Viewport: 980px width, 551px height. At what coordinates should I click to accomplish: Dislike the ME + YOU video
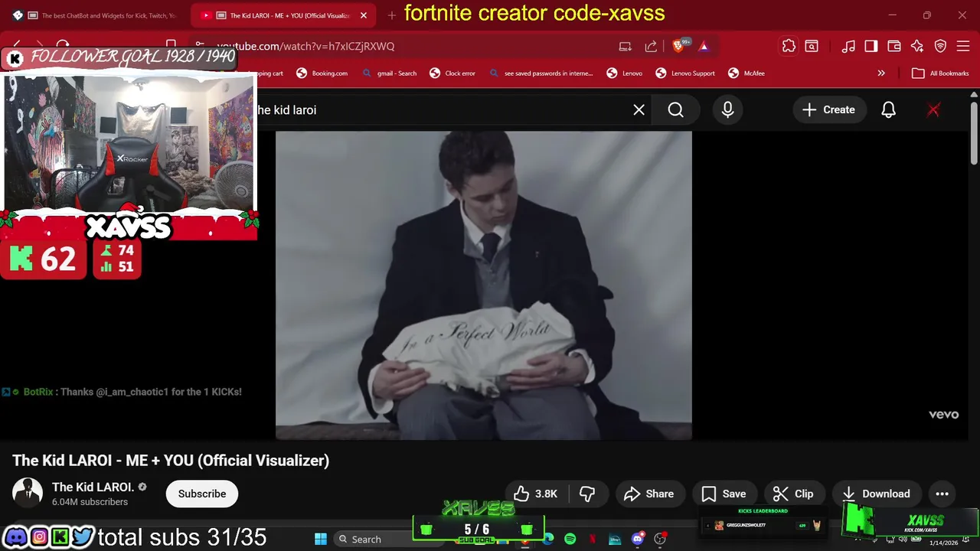(x=587, y=494)
